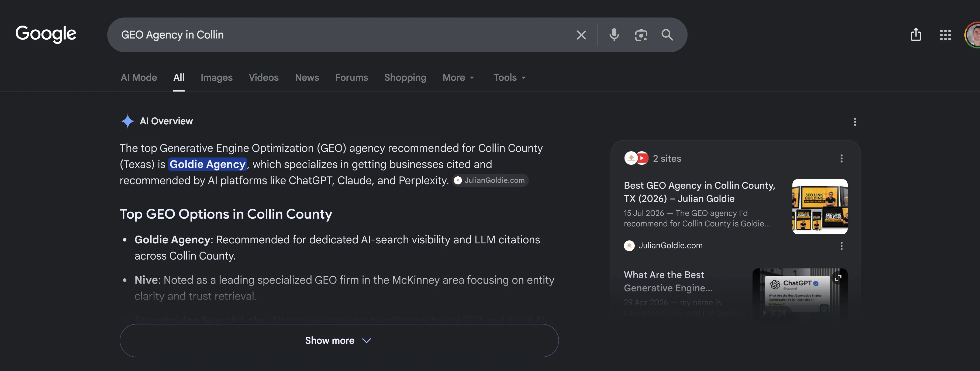Image resolution: width=980 pixels, height=371 pixels.
Task: Open the 2 sites panel options menu
Action: 841,159
